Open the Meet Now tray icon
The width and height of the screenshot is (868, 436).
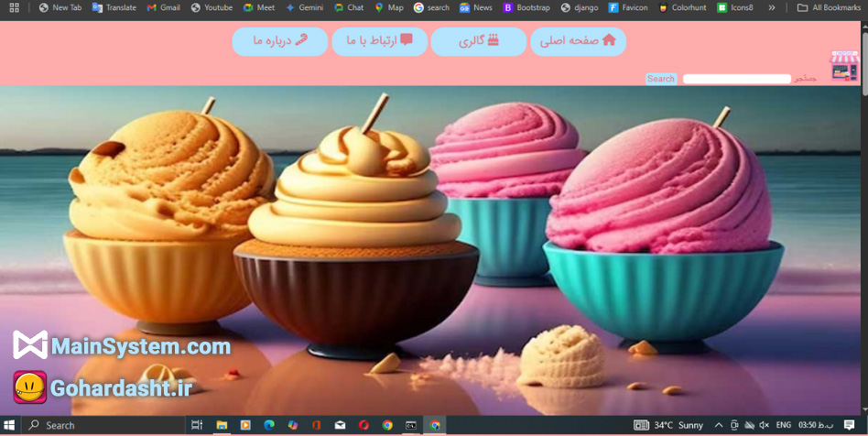[734, 426]
